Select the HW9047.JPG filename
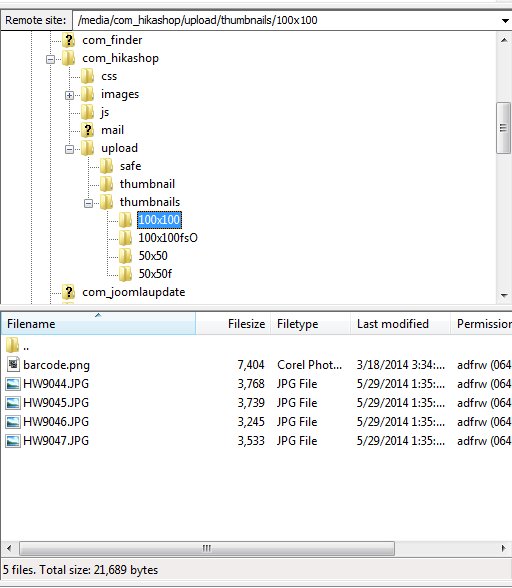Image resolution: width=512 pixels, height=588 pixels. pyautogui.click(x=56, y=441)
